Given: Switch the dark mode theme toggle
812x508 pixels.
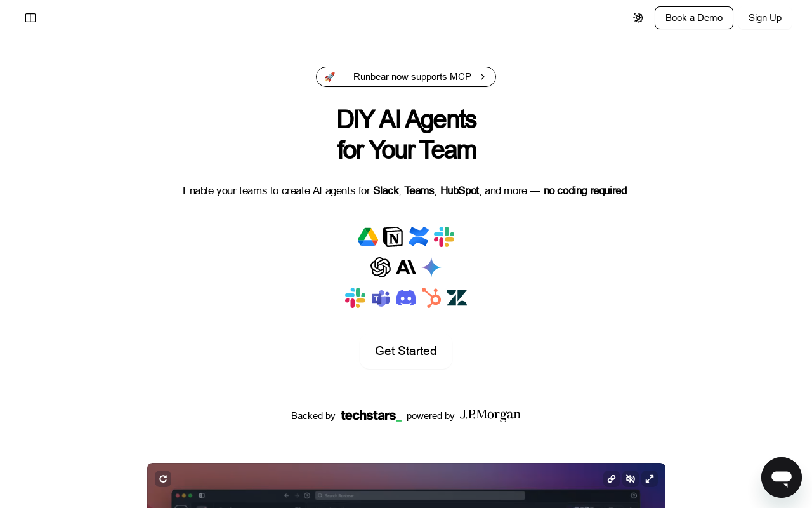Looking at the screenshot, I should (638, 18).
